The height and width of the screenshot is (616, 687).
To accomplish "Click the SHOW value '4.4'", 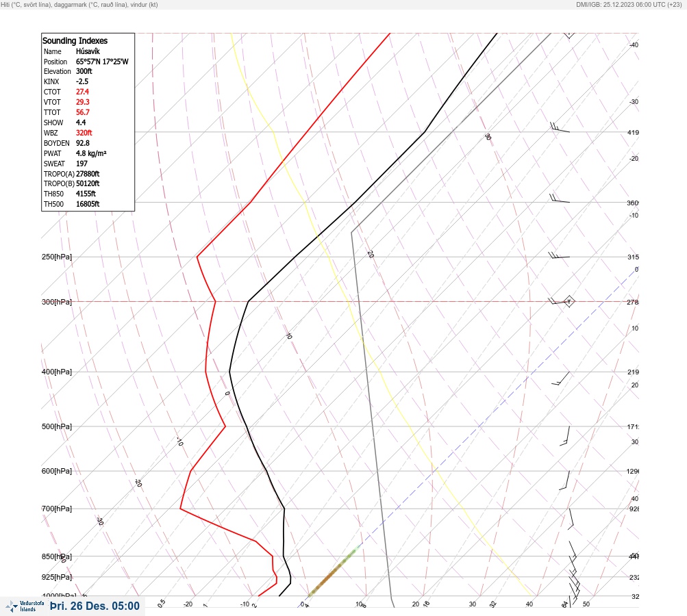I will 81,123.
